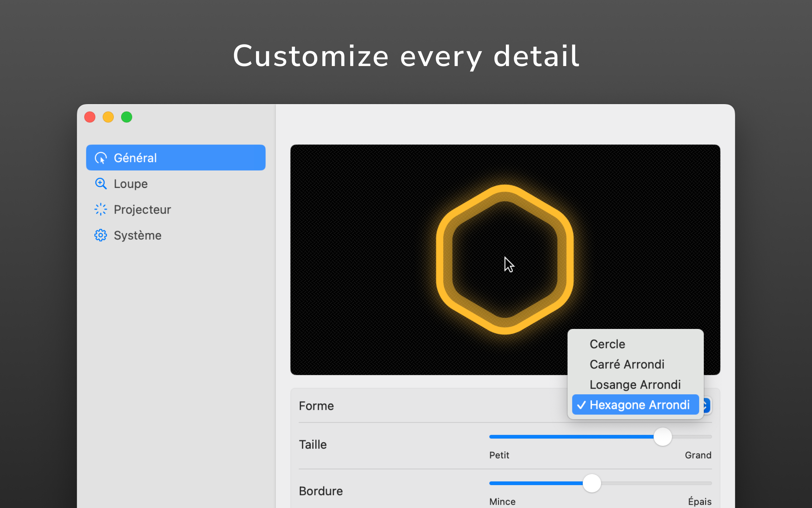Screen dimensions: 812x508
Task: Click the yellow minimize window button
Action: coord(108,117)
